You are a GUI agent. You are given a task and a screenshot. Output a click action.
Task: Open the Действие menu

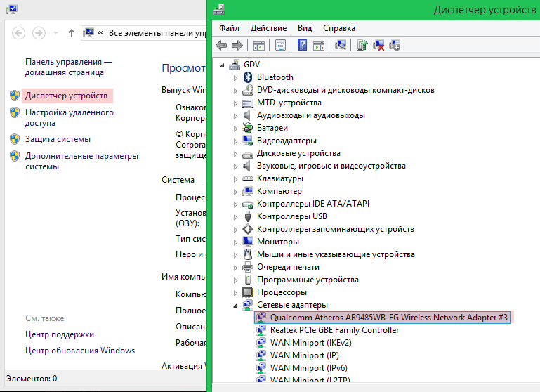coord(268,28)
